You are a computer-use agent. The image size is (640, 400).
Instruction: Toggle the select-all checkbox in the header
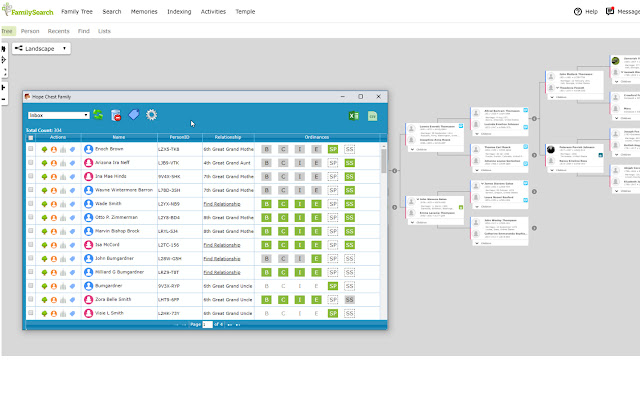click(31, 137)
